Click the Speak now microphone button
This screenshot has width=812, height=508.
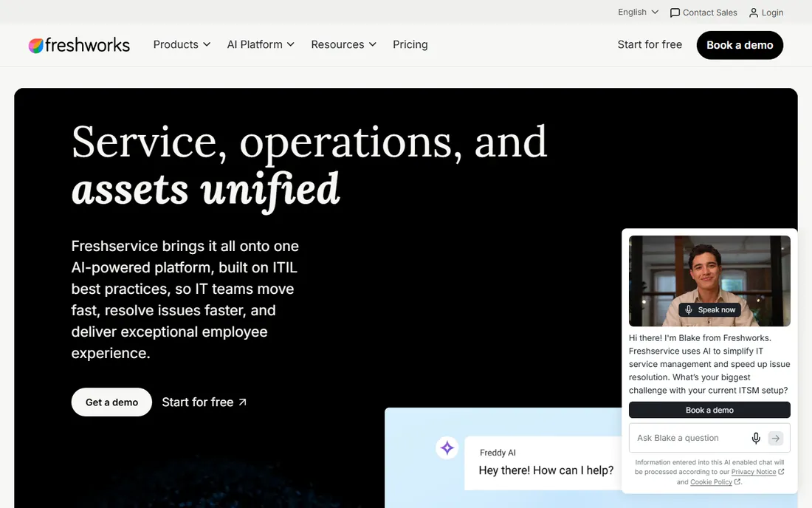(x=709, y=309)
